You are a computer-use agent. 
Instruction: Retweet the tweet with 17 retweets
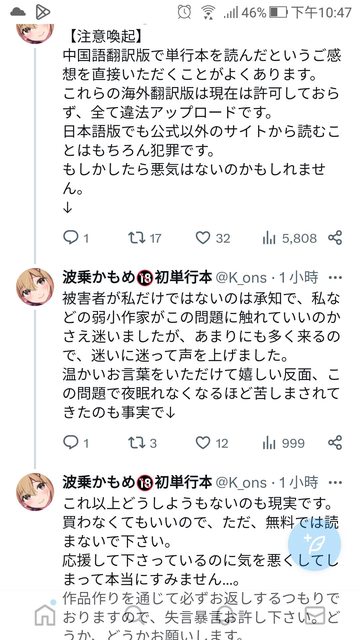[144, 238]
